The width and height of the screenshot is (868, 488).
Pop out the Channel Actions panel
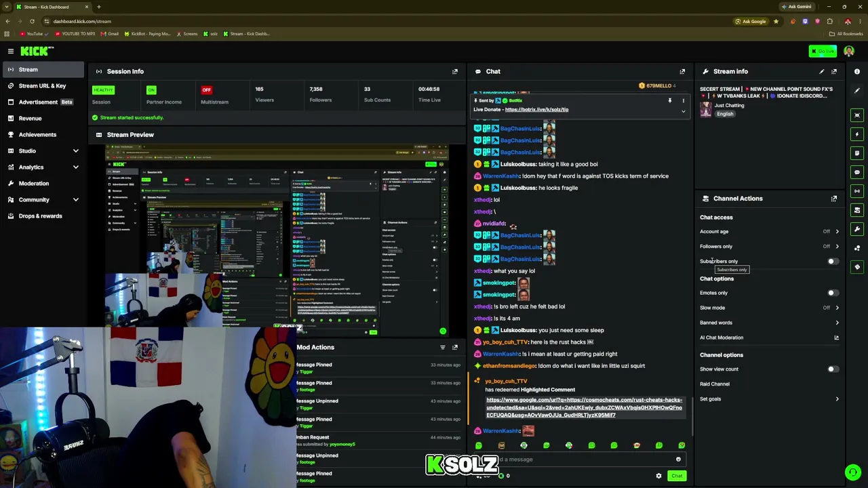tap(834, 199)
